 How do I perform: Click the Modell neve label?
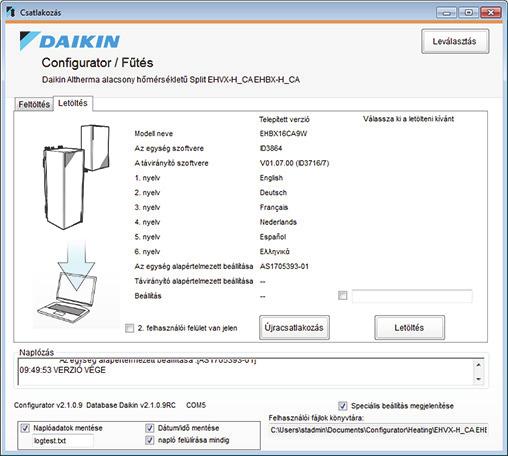153,134
